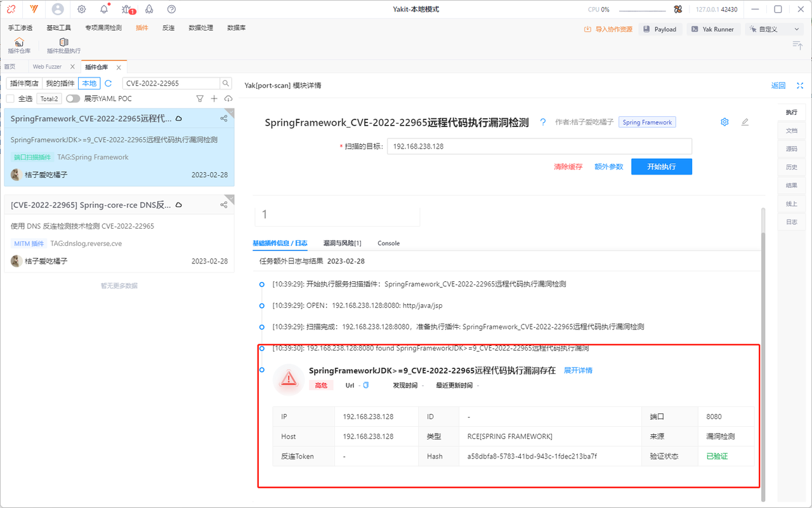Copy the vulnerability Url

(x=366, y=385)
